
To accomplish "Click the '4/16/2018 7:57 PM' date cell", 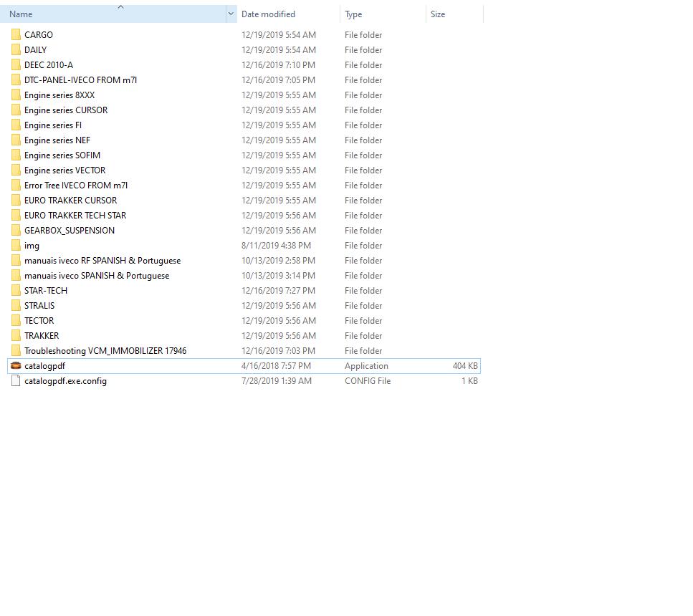I will click(x=276, y=365).
